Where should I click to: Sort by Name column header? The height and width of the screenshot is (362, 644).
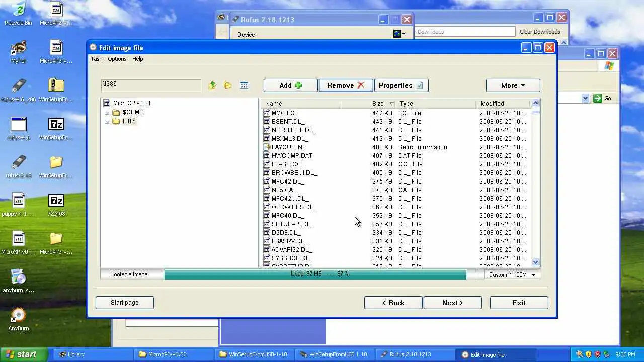[301, 104]
